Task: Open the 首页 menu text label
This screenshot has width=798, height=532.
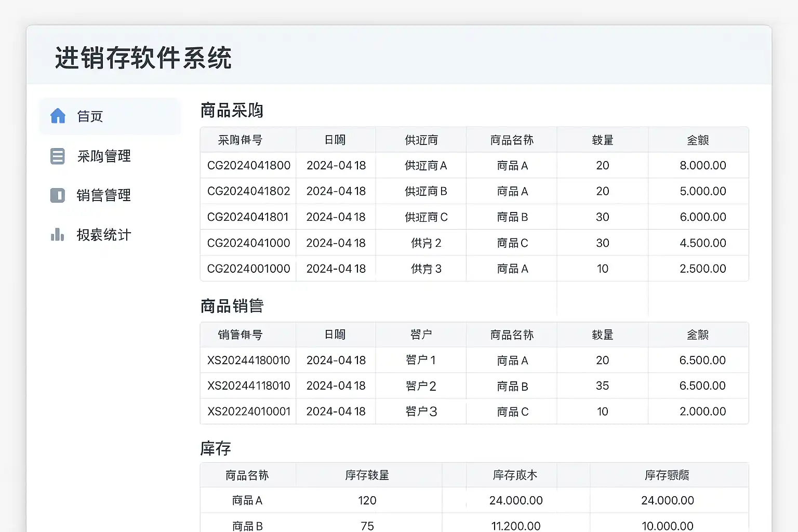Action: pyautogui.click(x=90, y=116)
